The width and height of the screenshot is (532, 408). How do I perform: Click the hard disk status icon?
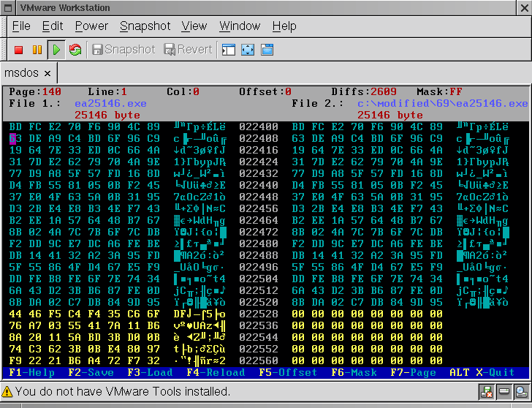click(x=504, y=392)
